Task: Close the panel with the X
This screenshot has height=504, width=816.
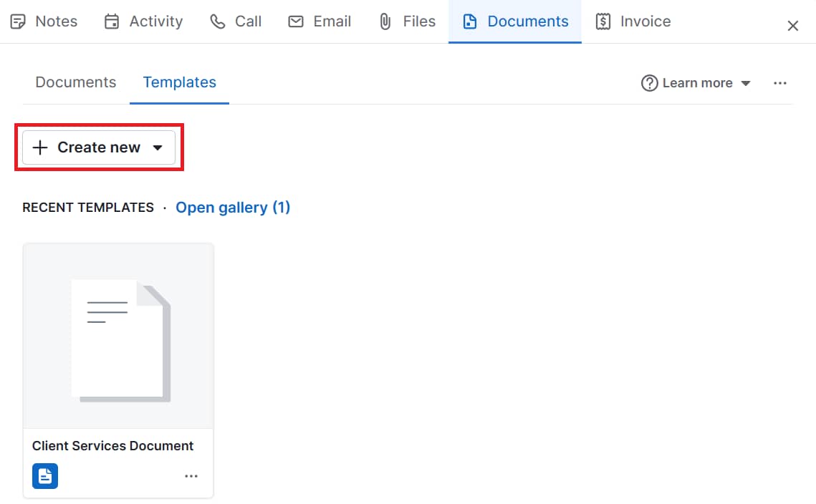Action: [x=793, y=25]
